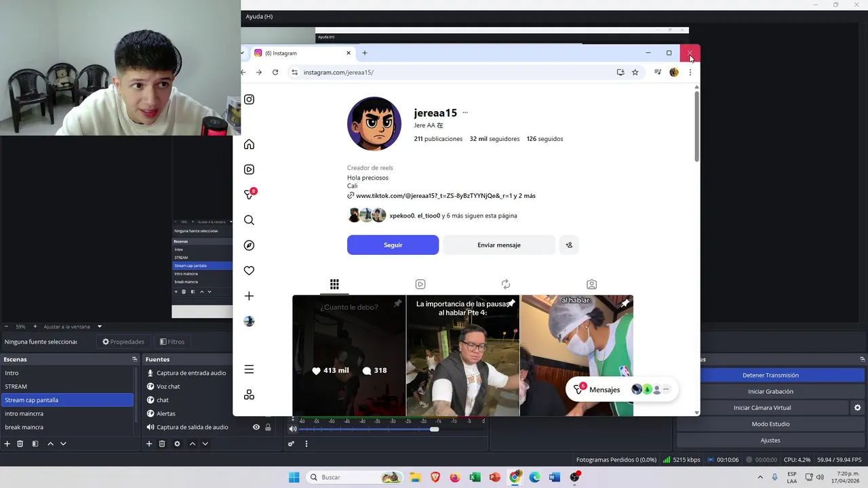Image resolution: width=868 pixels, height=488 pixels.
Task: Remove selected scene with trash icon
Action: coord(20,444)
